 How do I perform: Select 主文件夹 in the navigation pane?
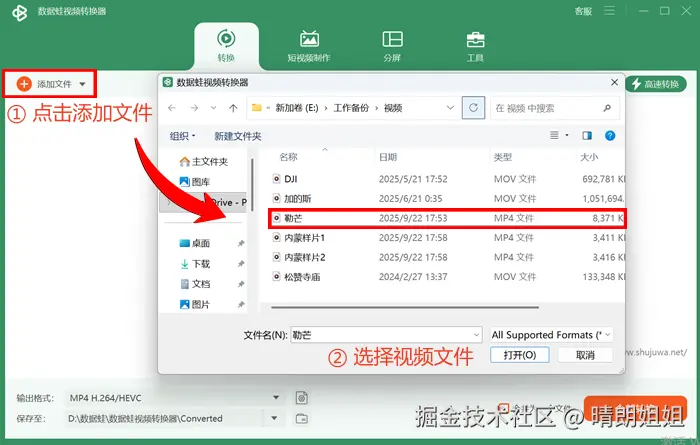(204, 162)
